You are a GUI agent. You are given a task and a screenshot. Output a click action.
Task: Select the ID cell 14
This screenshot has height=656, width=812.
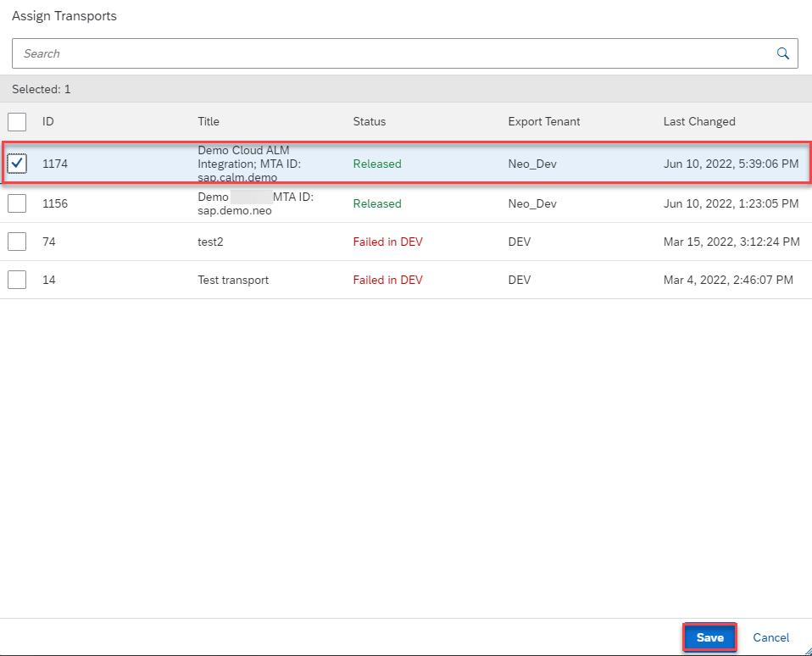(x=48, y=280)
